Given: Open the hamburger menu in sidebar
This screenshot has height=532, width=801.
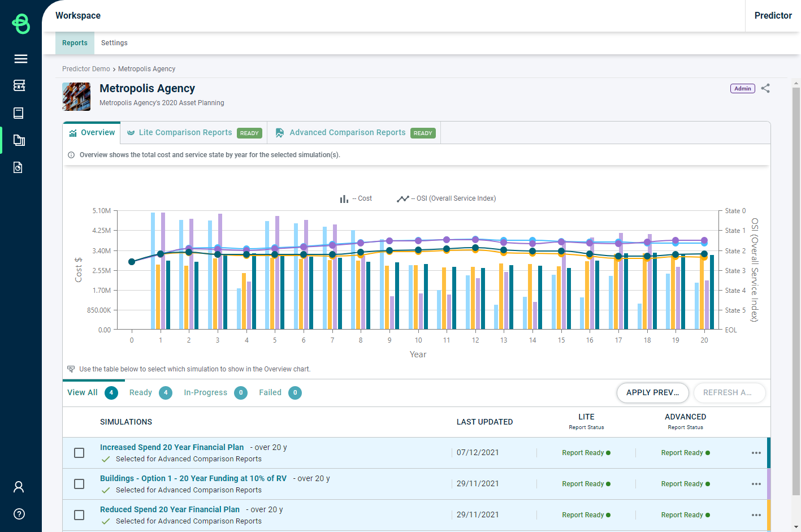Looking at the screenshot, I should coord(21,59).
